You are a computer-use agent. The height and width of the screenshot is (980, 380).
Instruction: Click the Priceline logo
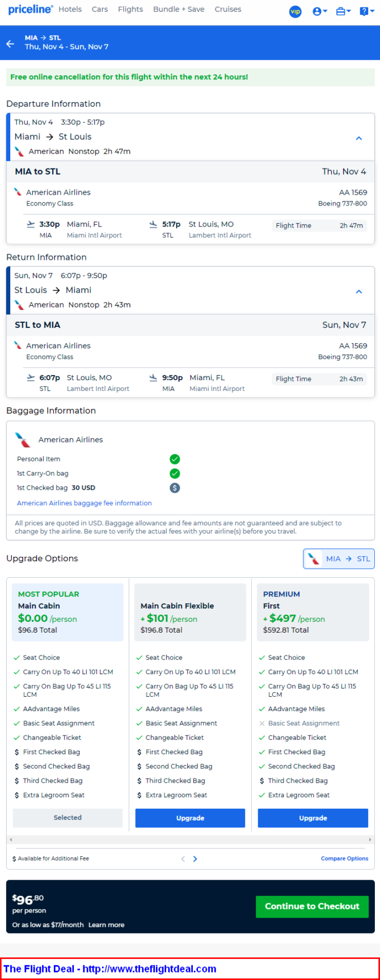[31, 10]
